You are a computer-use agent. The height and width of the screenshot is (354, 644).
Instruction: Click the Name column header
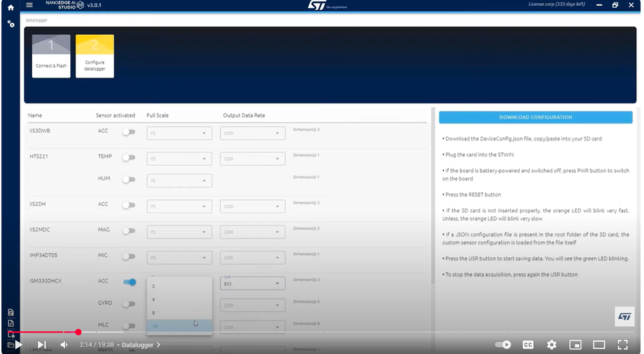coord(35,115)
